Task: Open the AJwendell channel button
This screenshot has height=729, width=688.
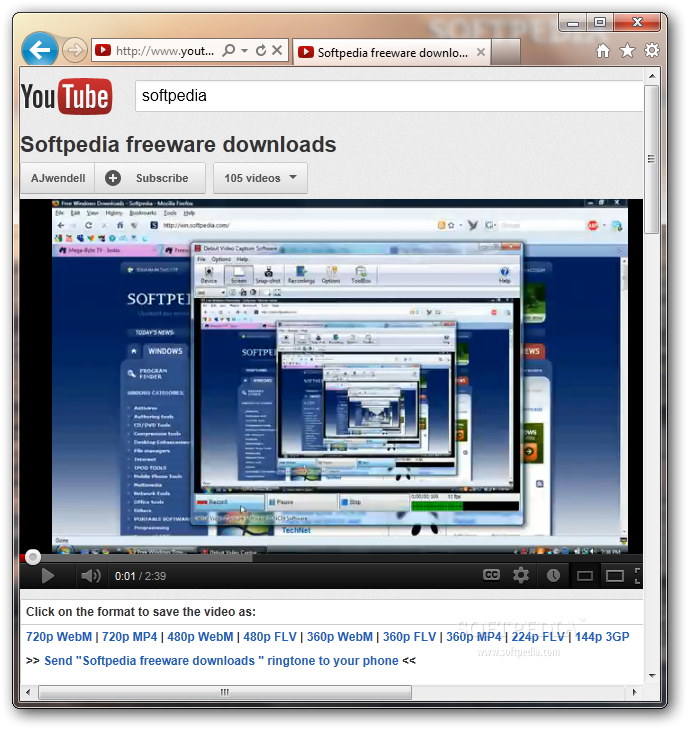Action: [x=58, y=178]
